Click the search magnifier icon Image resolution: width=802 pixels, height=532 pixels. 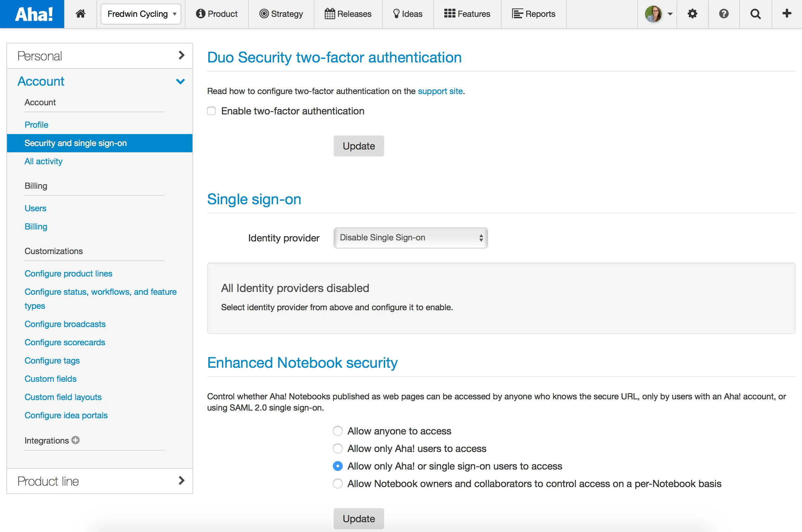click(x=755, y=14)
